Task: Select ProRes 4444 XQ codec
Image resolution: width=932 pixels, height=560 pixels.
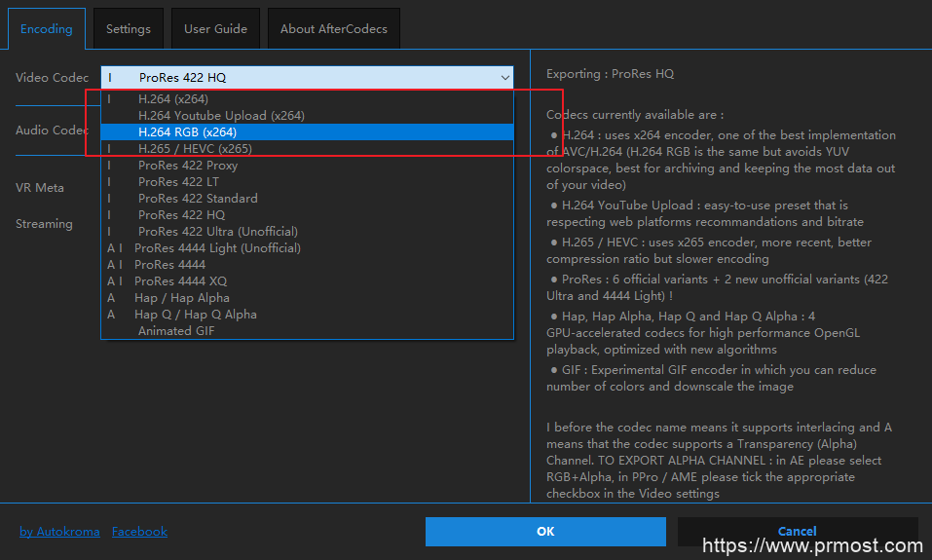Action: point(308,281)
